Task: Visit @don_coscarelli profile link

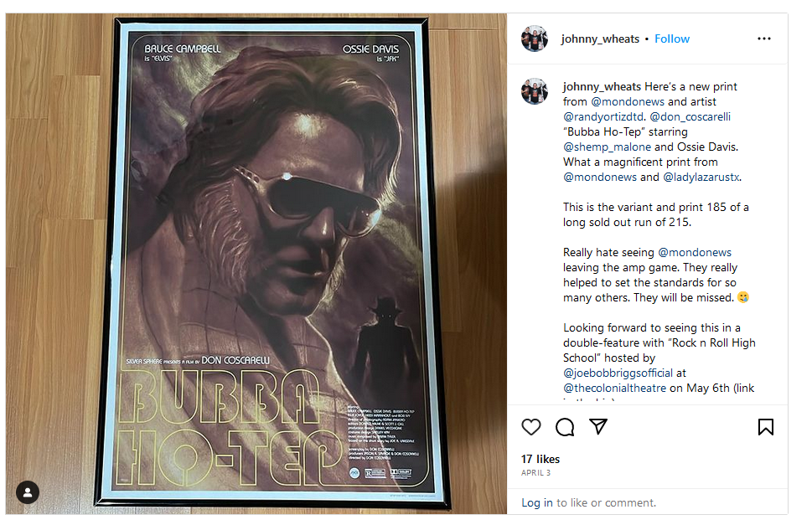Action: click(x=690, y=117)
